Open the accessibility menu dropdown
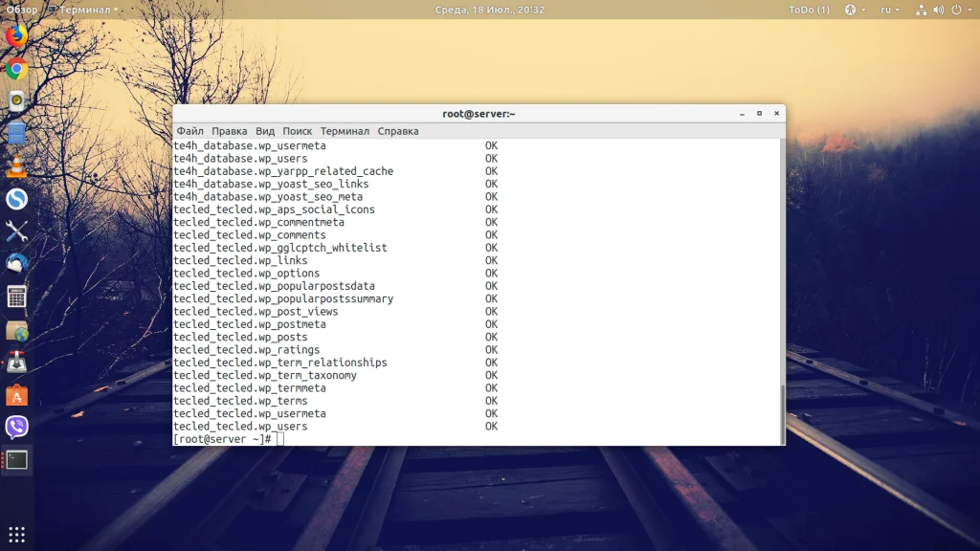Viewport: 980px width, 551px height. pos(855,10)
